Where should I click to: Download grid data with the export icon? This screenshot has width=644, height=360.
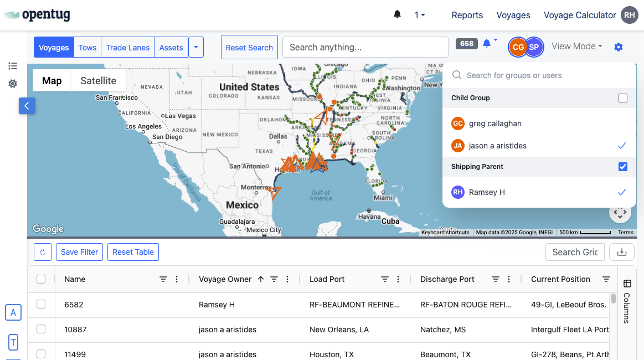pyautogui.click(x=622, y=252)
